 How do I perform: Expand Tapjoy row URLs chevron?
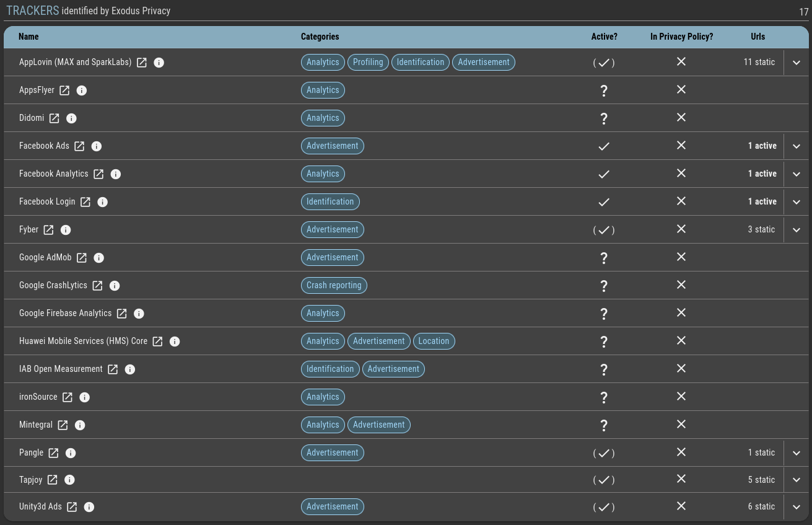(x=797, y=480)
